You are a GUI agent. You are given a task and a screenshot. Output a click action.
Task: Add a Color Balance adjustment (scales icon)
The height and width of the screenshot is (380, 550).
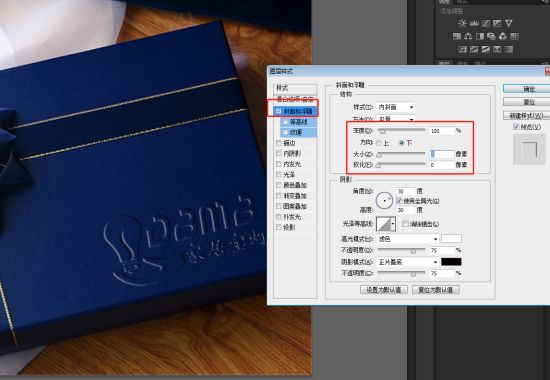[468, 36]
